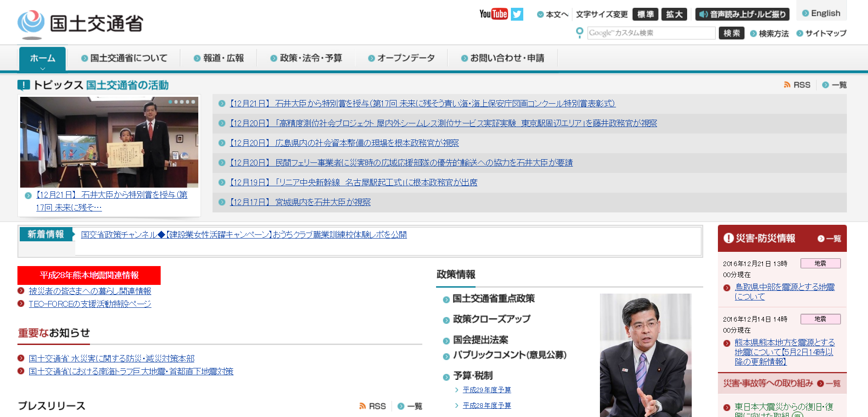
Task: Set text size to 拡大
Action: (x=674, y=14)
